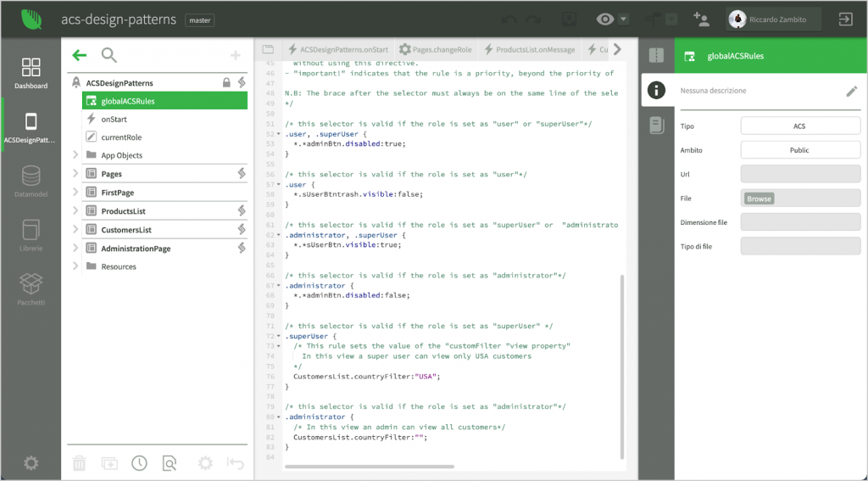Click the find-in-document icon
The width and height of the screenshot is (868, 481).
pyautogui.click(x=170, y=462)
